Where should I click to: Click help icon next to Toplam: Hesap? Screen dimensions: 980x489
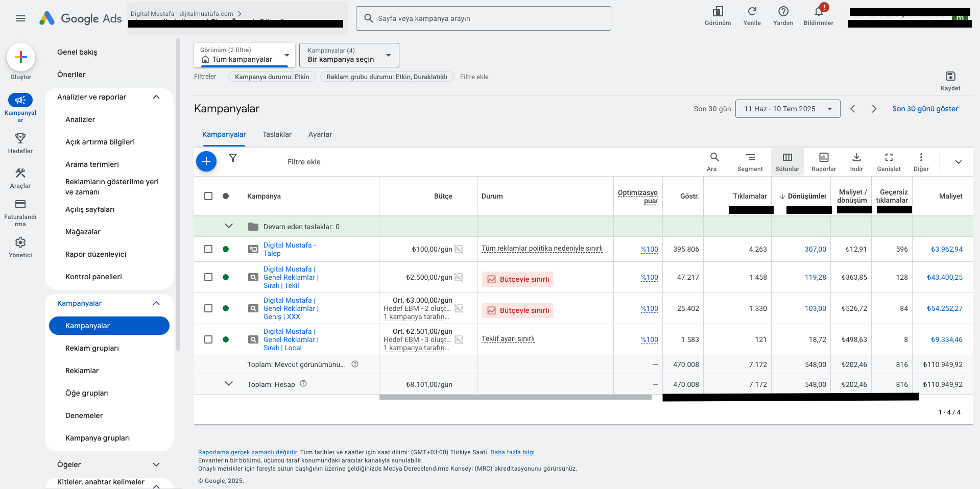(x=303, y=384)
